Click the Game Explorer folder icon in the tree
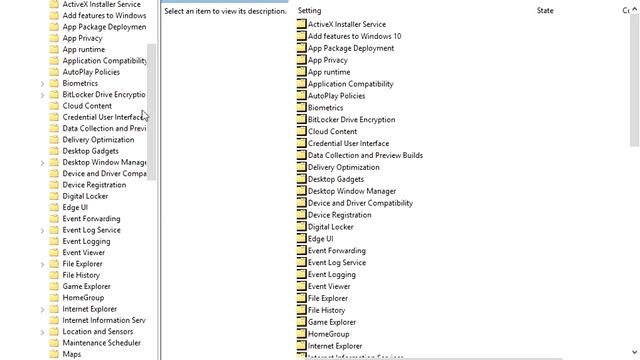 54,286
